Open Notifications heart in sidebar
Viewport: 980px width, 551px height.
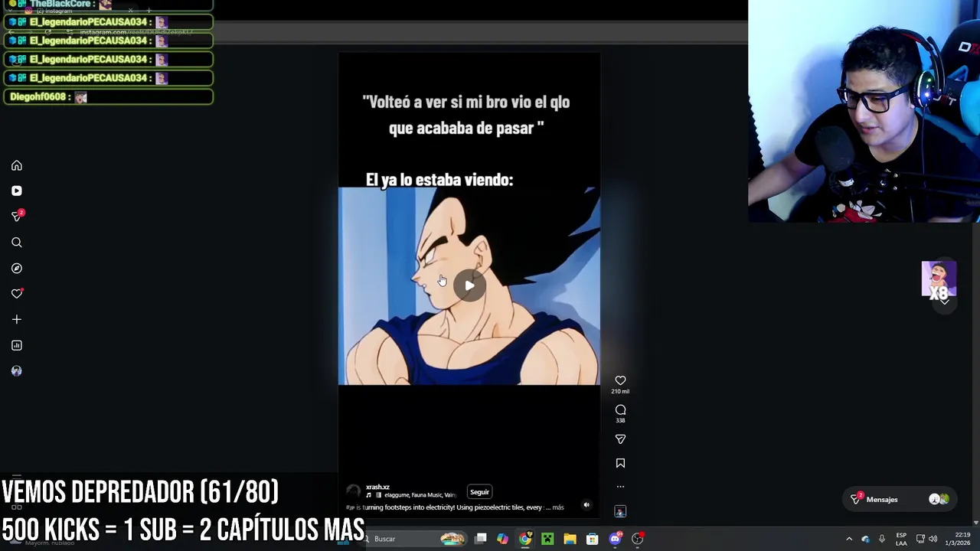[17, 294]
